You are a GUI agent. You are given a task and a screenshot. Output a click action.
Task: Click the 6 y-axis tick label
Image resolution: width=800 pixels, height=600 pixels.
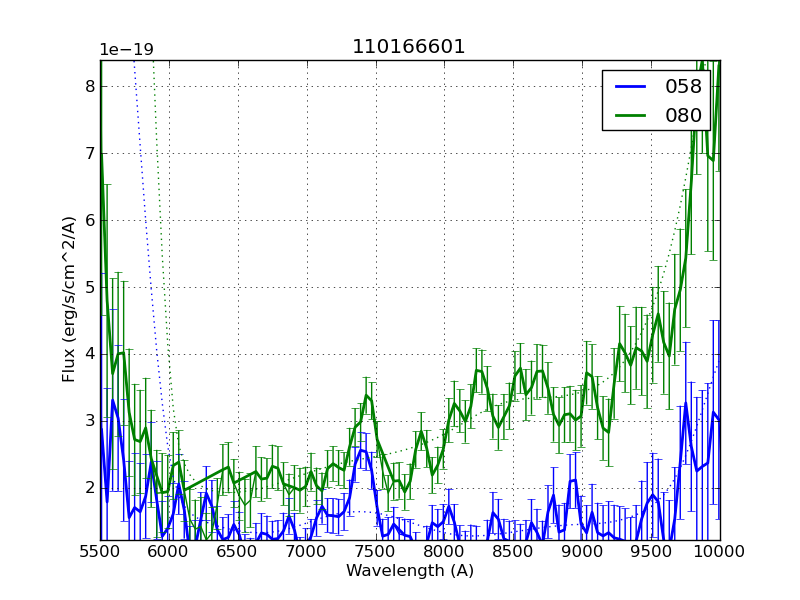point(90,220)
